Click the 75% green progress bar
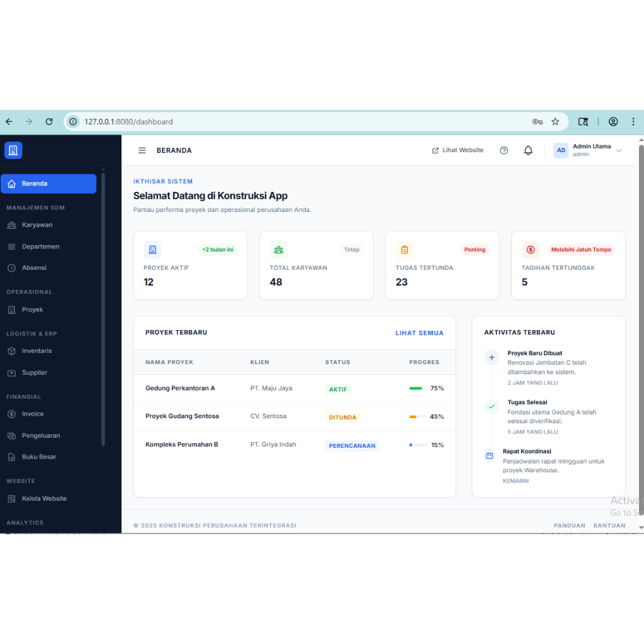Viewport: 644px width, 644px height. pos(418,389)
